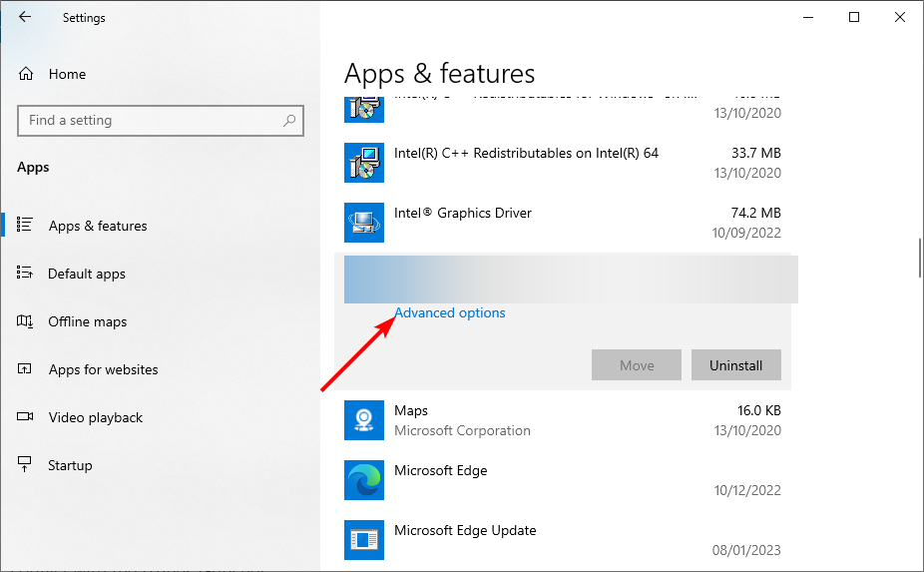Click the Apps section header in sidebar

(x=33, y=168)
